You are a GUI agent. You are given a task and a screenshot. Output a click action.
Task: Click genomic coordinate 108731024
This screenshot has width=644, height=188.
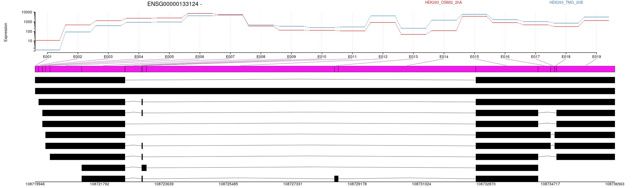point(422,184)
